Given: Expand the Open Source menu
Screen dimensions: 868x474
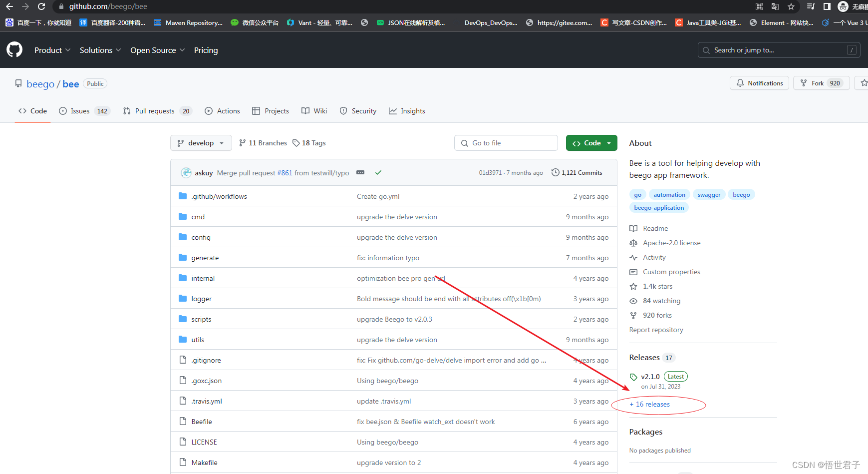Looking at the screenshot, I should pos(158,50).
